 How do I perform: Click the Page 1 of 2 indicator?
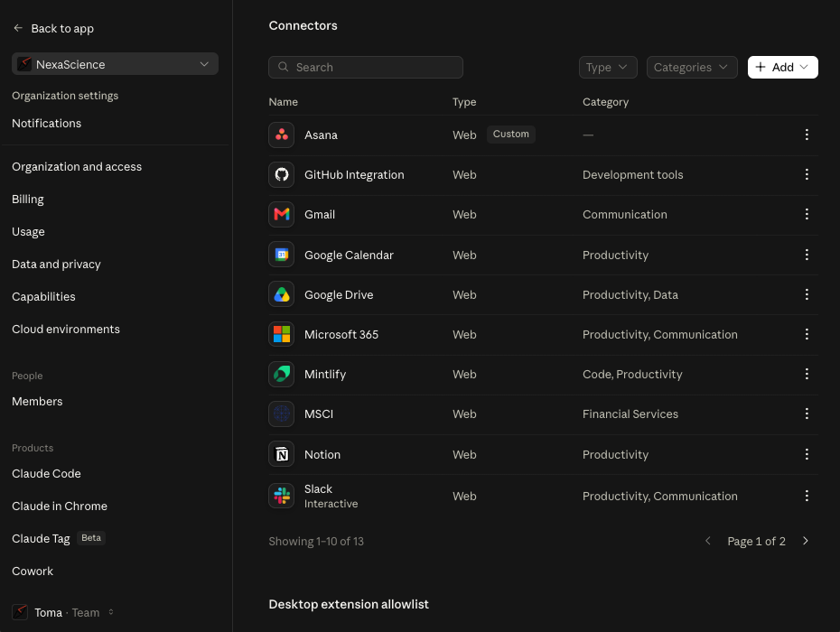point(756,541)
